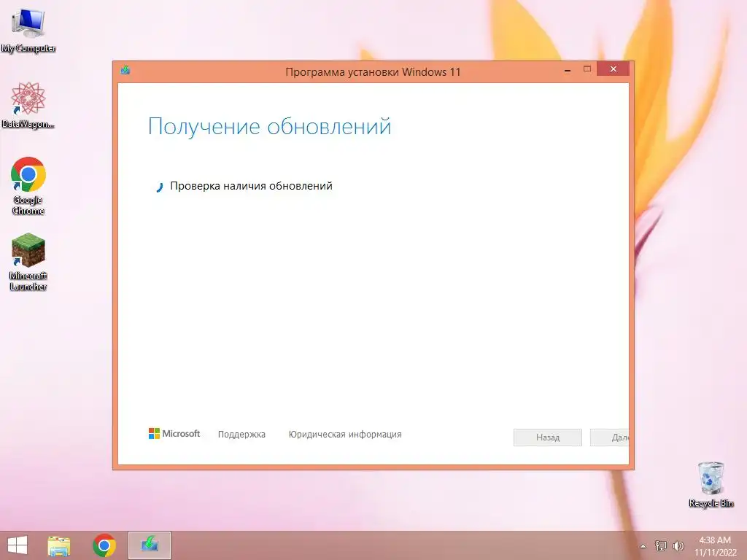747x560 pixels.
Task: Open the network tray icon
Action: point(661,545)
